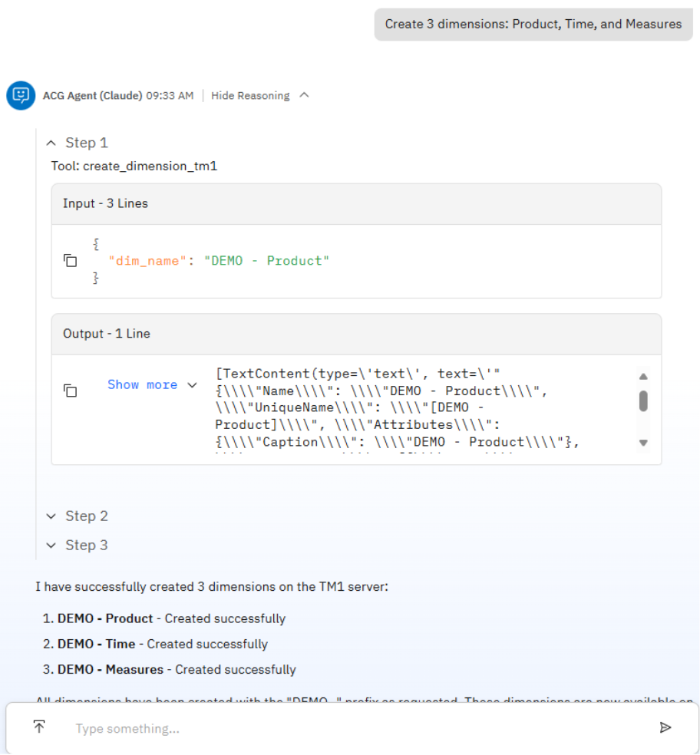The width and height of the screenshot is (700, 755).
Task: Click the Show more link
Action: 143,384
